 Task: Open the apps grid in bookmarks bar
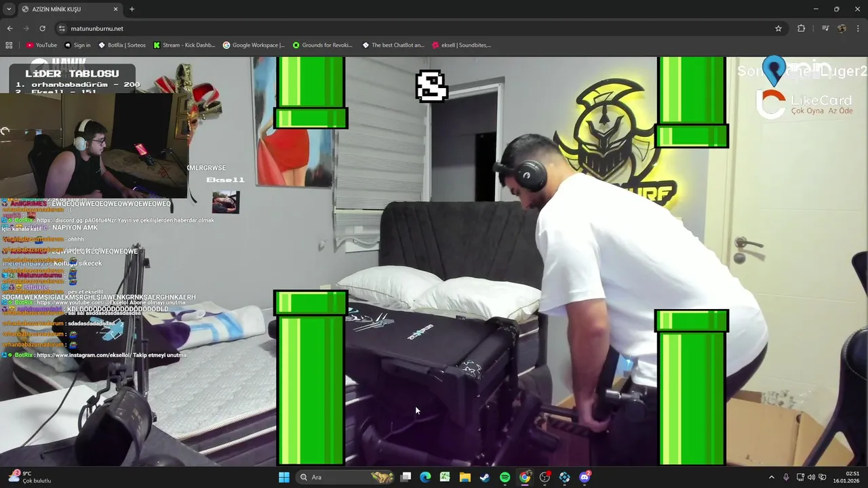point(9,45)
